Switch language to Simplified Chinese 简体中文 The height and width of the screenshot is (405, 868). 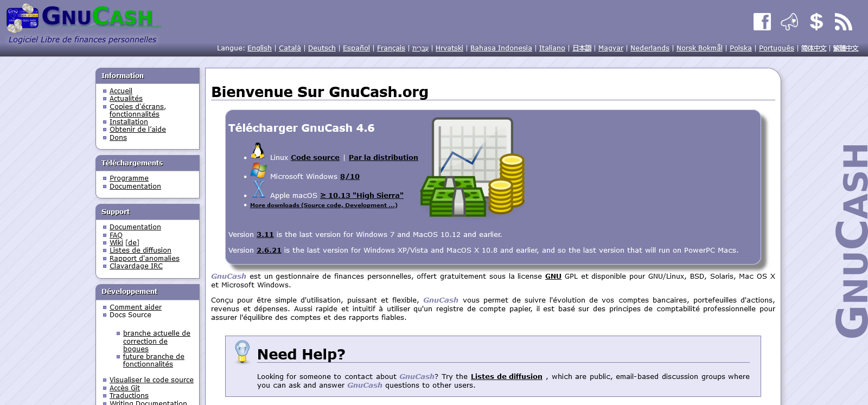814,48
